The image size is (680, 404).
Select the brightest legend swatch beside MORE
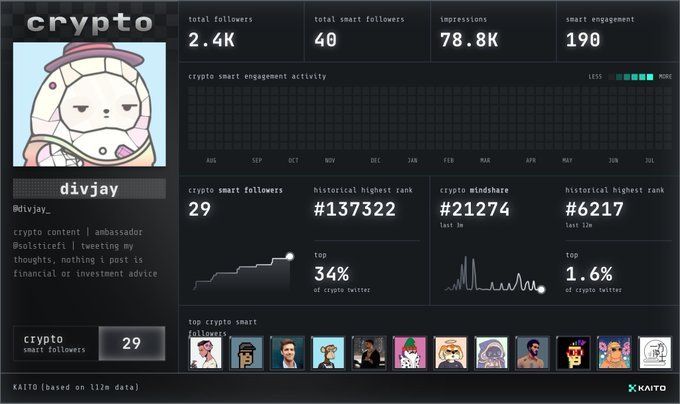coord(650,77)
